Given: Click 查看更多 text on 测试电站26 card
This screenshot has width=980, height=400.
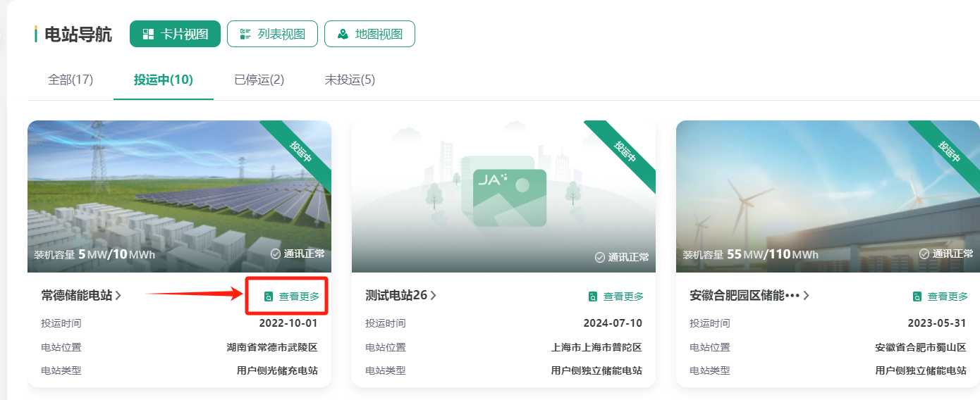Looking at the screenshot, I should 623,297.
